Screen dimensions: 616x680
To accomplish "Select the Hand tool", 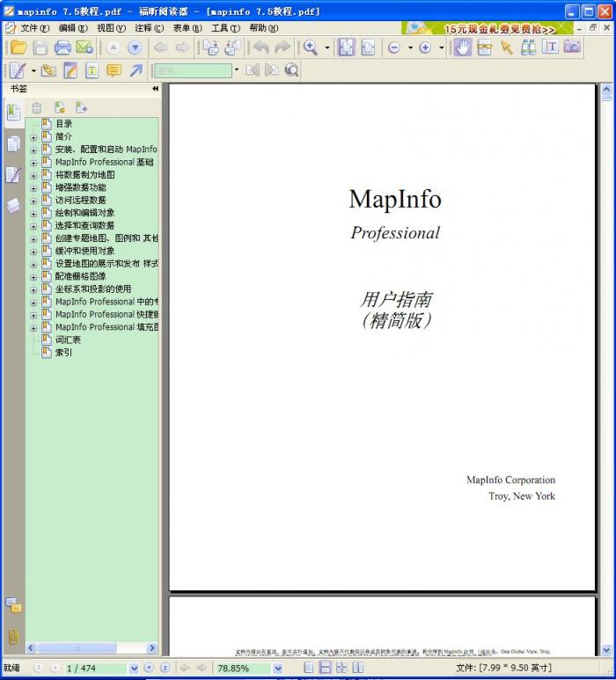I will point(462,48).
